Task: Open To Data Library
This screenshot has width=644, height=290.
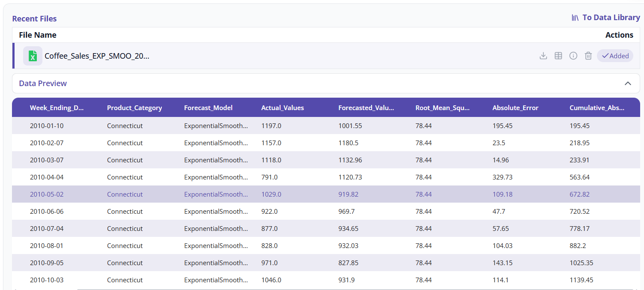Action: (x=611, y=18)
